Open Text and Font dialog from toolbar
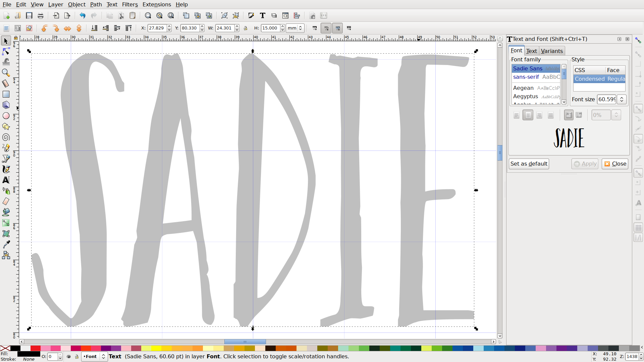 pos(263,15)
